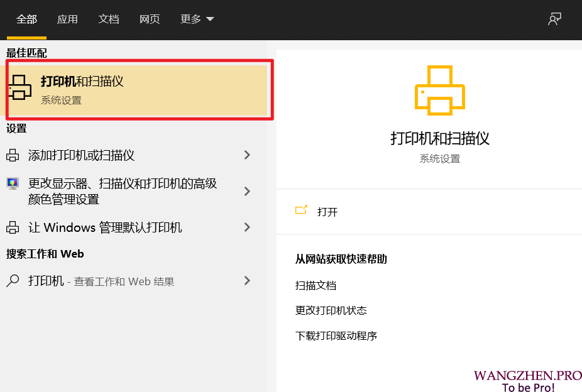Open the 更改打印机状态 help link

[331, 310]
